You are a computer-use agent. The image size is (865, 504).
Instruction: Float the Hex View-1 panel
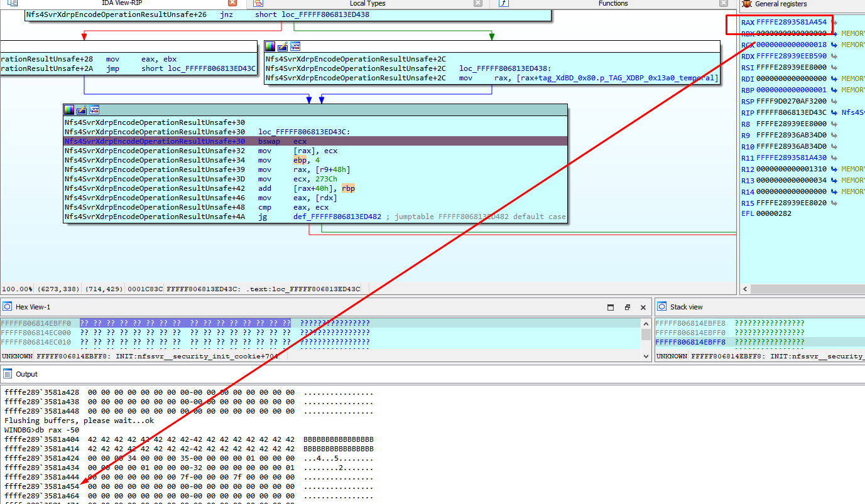(627, 308)
